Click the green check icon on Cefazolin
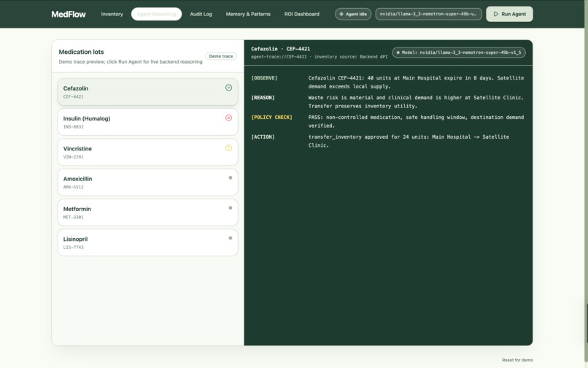Image resolution: width=588 pixels, height=368 pixels. [x=228, y=88]
